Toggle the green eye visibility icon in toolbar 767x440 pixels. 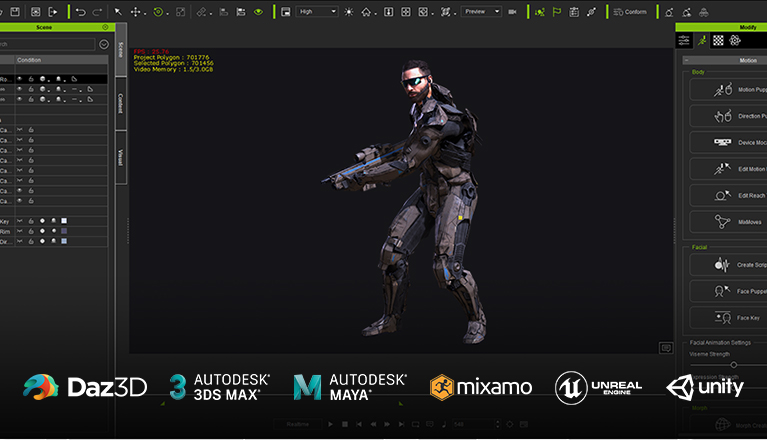pos(258,12)
